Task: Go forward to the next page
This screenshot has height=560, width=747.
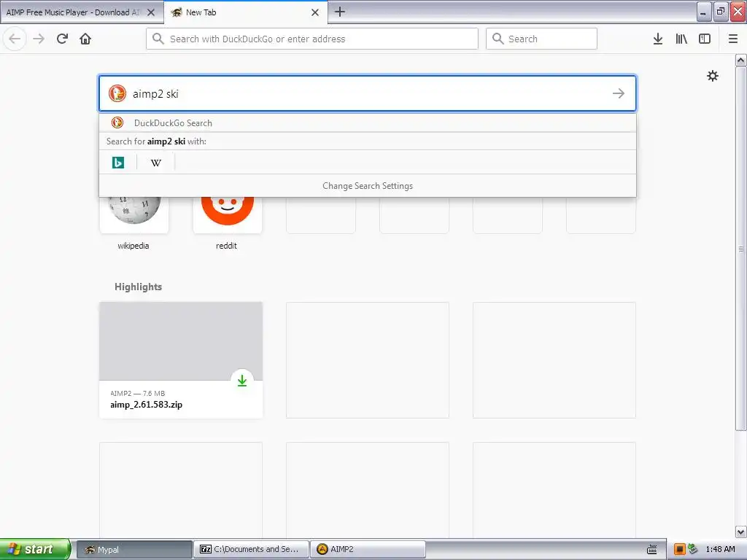Action: (x=39, y=39)
